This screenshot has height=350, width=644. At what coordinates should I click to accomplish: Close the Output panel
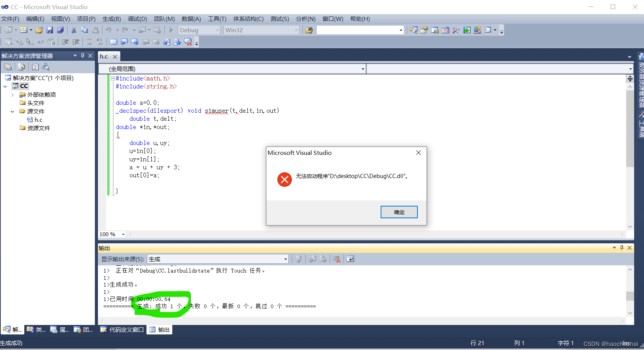[630, 248]
